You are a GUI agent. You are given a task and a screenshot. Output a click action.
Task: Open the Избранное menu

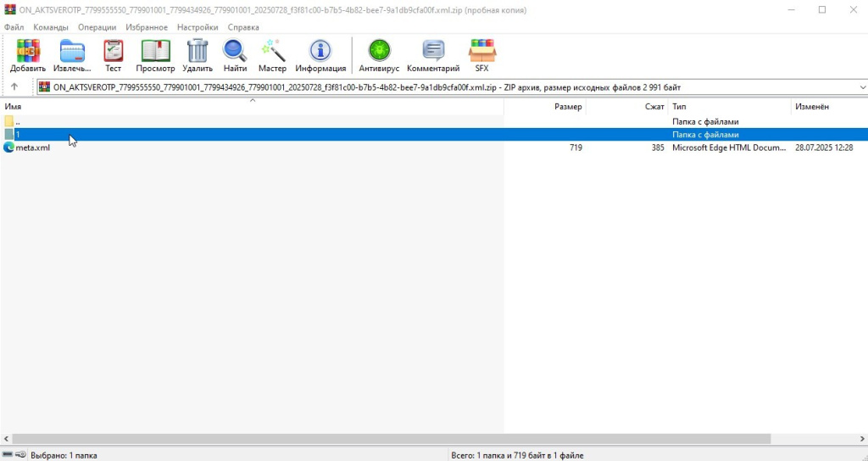point(147,27)
